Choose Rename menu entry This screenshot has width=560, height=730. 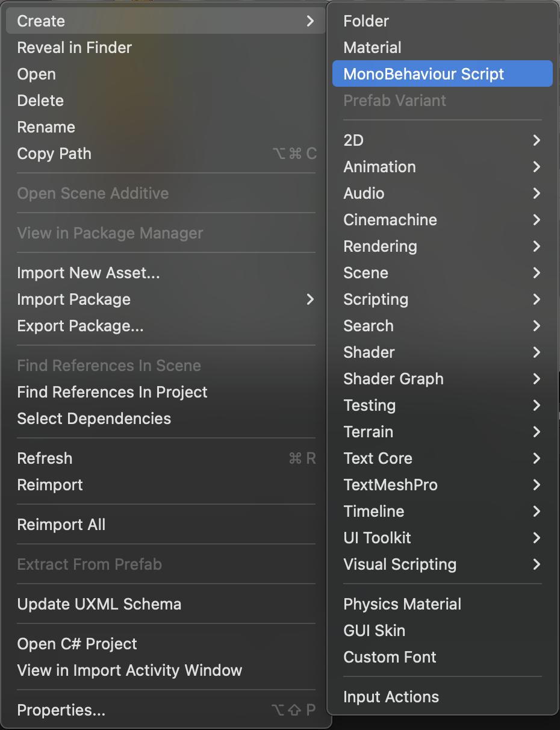tap(46, 127)
